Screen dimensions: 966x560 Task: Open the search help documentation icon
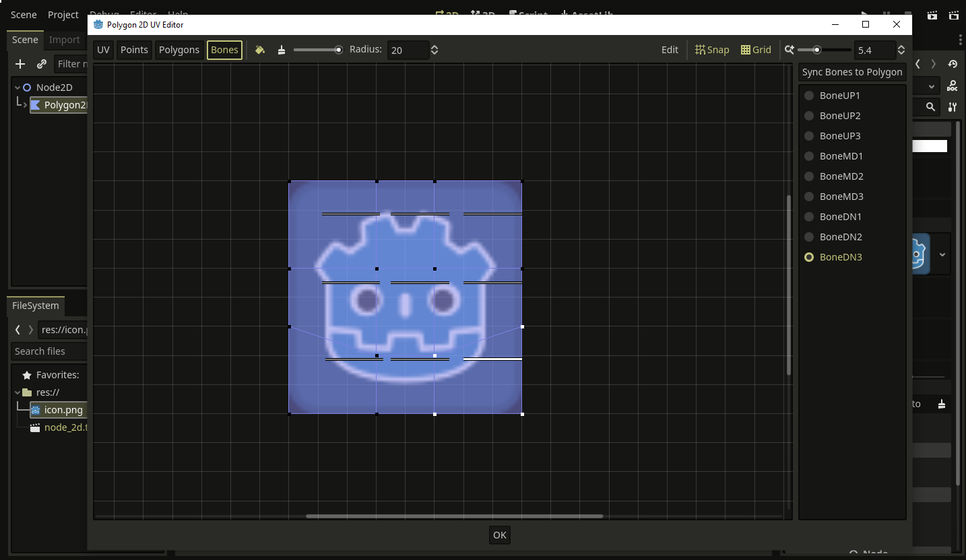coord(953,85)
